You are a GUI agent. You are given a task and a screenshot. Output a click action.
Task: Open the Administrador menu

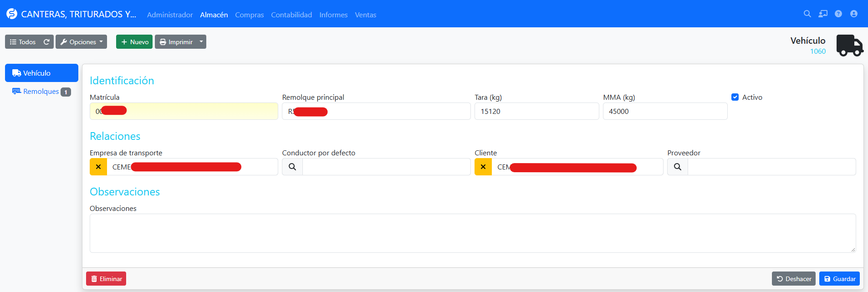click(x=170, y=15)
